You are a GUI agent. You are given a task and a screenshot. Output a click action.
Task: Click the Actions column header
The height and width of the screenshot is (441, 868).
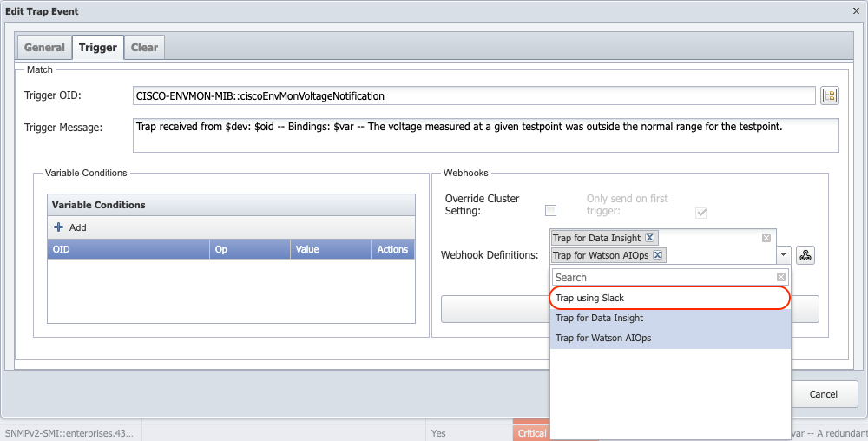(x=392, y=249)
